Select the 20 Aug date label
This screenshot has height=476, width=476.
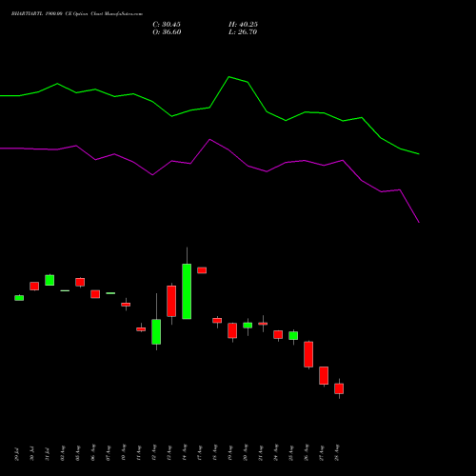pos(246,452)
